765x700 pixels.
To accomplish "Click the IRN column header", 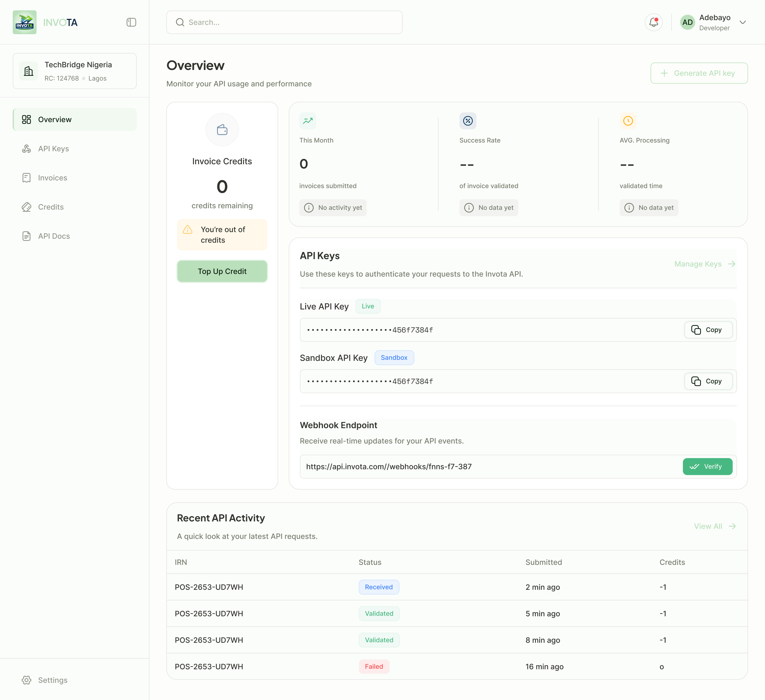I will pos(181,562).
